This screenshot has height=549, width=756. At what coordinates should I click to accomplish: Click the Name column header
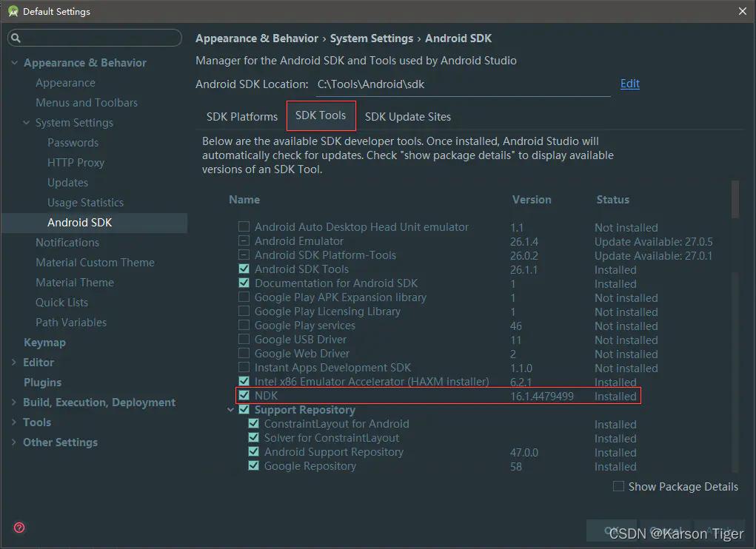click(x=244, y=199)
